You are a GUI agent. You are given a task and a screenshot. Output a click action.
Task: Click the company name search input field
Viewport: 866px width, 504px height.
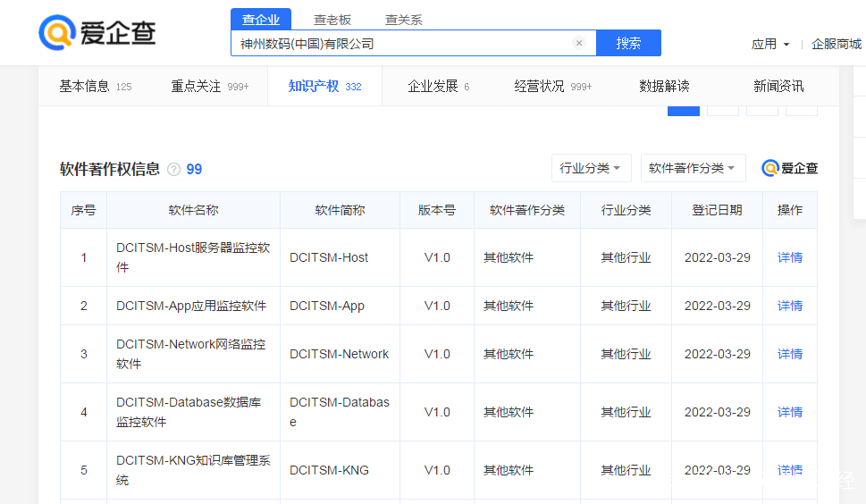pos(402,43)
